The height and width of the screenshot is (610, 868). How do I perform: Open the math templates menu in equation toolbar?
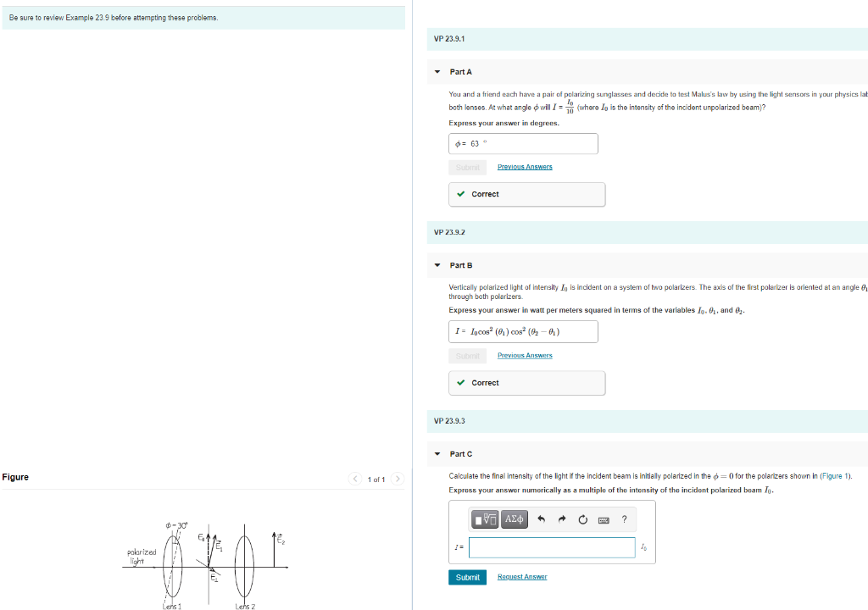tap(483, 519)
